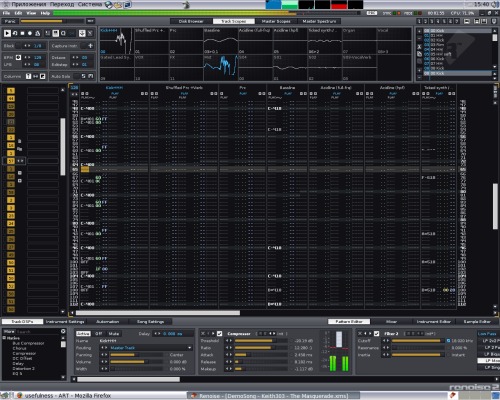Click the BPM value stepper arrows
This screenshot has width=500, height=400.
27,57
